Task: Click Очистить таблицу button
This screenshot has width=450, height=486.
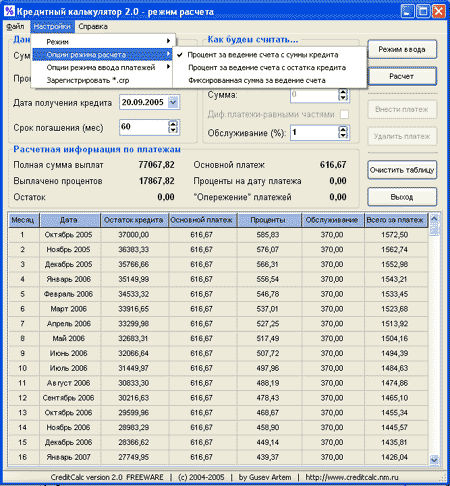Action: point(402,170)
